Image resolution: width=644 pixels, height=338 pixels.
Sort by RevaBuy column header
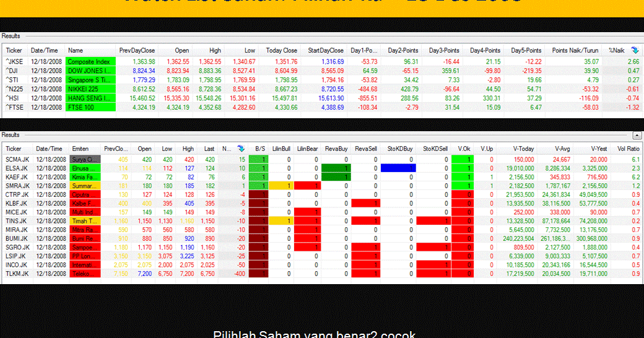tap(336, 149)
